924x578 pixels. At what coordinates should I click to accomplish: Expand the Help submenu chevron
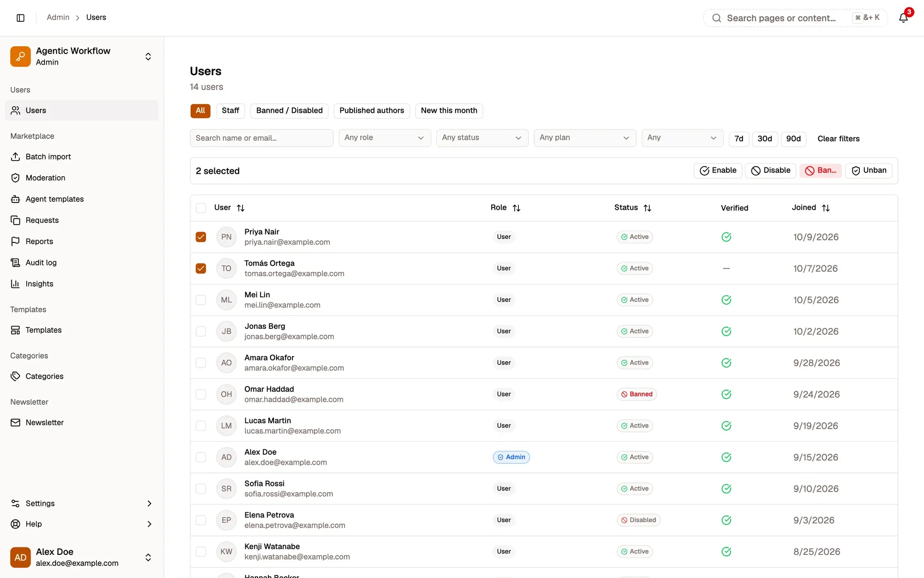click(149, 524)
